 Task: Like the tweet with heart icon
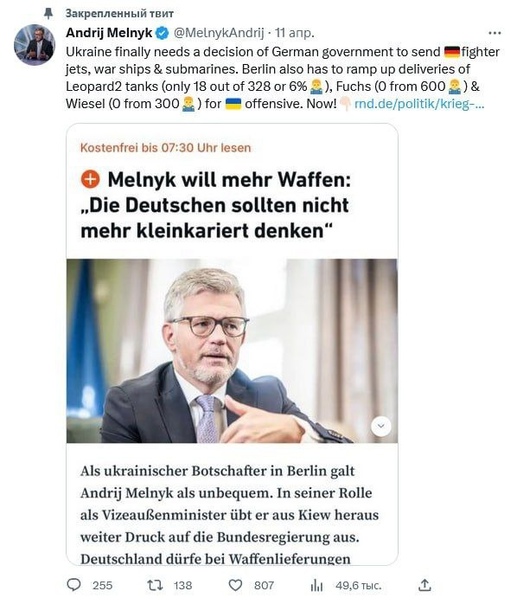[x=235, y=585]
